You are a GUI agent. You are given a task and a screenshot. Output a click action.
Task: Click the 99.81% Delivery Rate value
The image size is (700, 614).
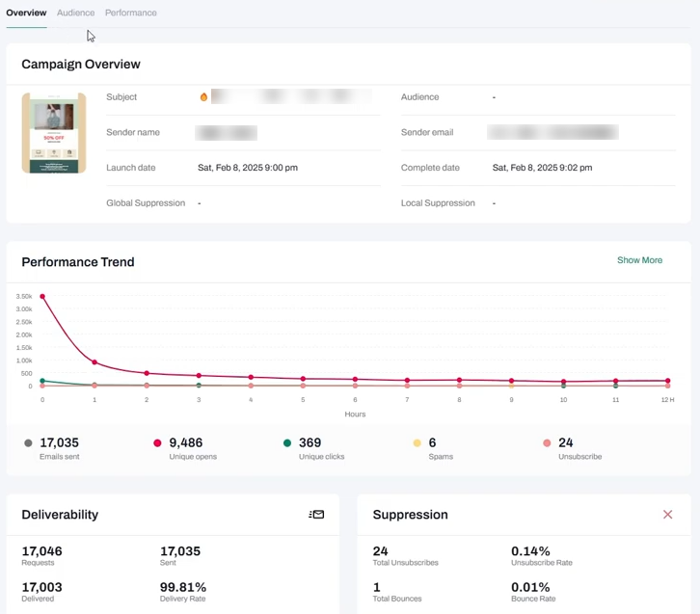tap(183, 587)
